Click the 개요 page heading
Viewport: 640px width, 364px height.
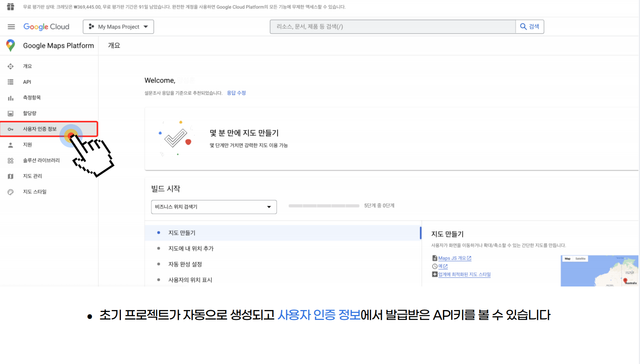click(x=114, y=46)
